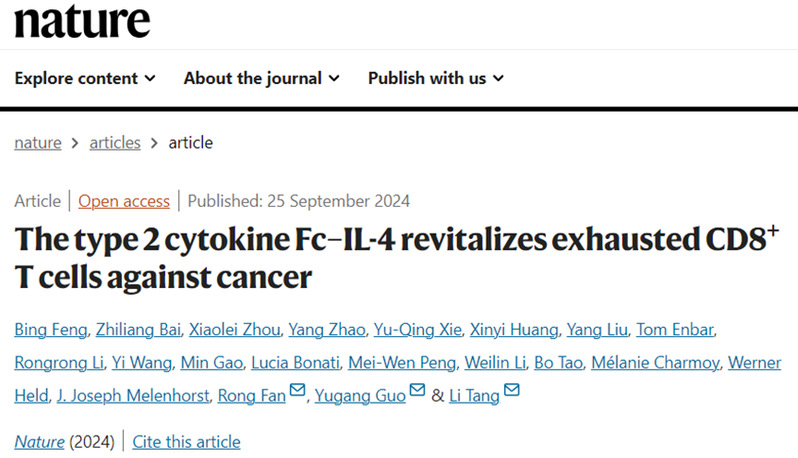Image resolution: width=798 pixels, height=458 pixels.
Task: Click the envelope icon next to Rong Fan
Action: click(x=297, y=390)
